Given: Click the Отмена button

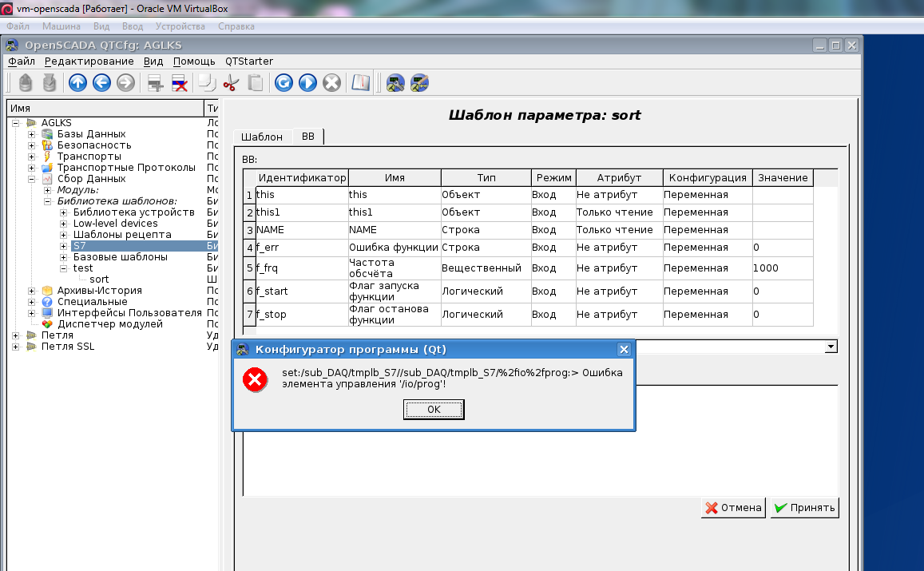Looking at the screenshot, I should 733,508.
